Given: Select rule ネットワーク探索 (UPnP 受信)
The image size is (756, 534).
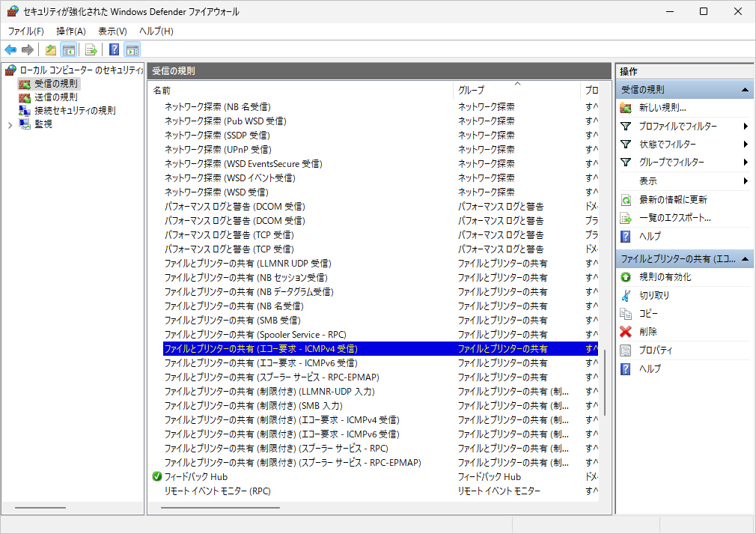Looking at the screenshot, I should coord(218,150).
